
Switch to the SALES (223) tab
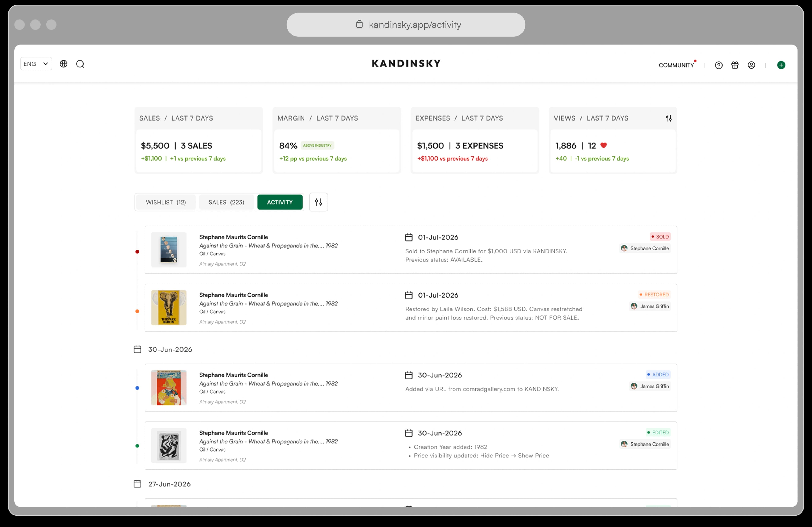pos(226,202)
